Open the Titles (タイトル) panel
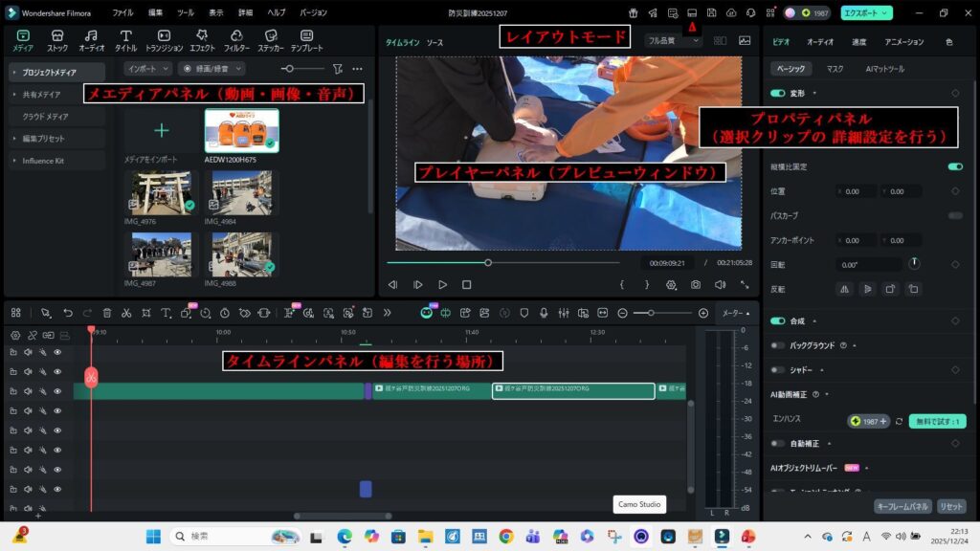The image size is (980, 551). tap(125, 40)
